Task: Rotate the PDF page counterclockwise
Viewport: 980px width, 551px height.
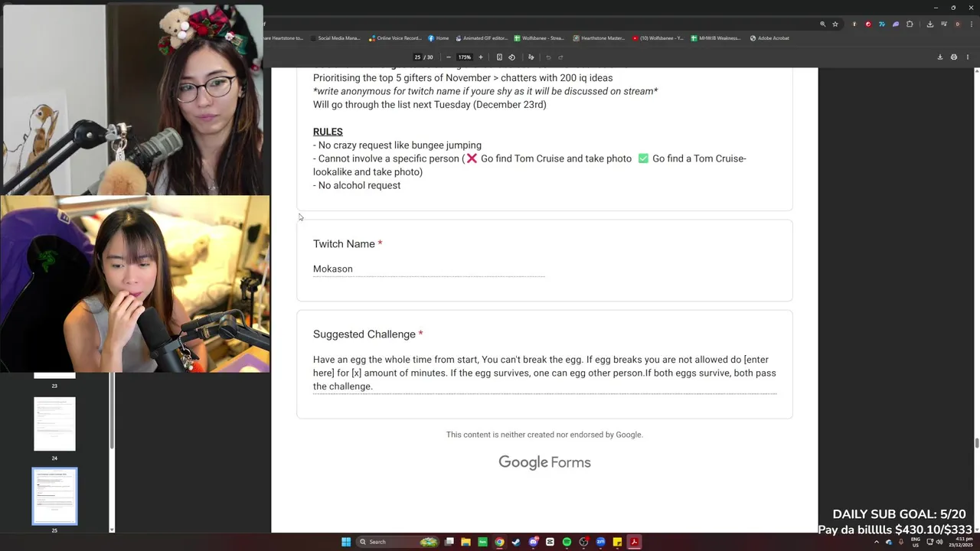Action: (x=511, y=57)
